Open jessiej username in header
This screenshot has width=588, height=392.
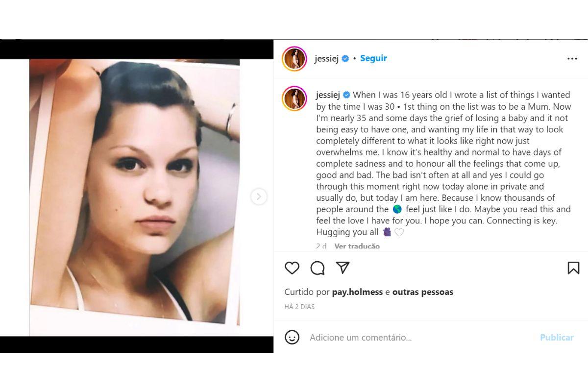click(x=327, y=59)
